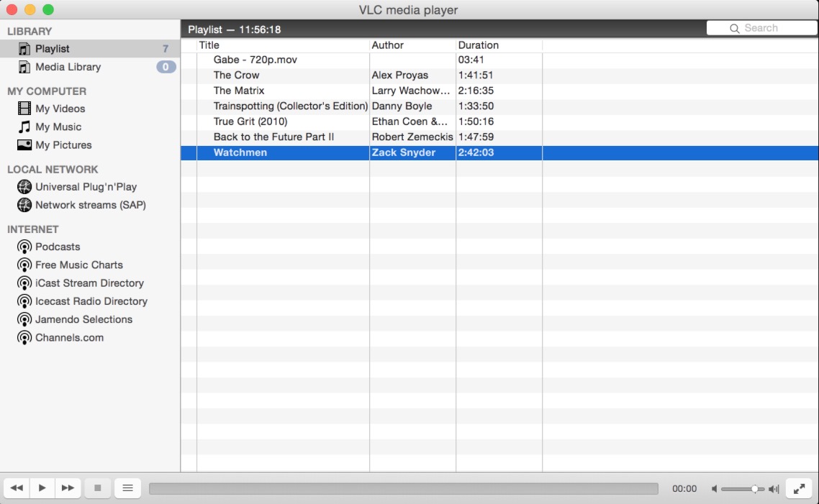Click the playback position progress bar
Image resolution: width=819 pixels, height=504 pixels.
[403, 488]
